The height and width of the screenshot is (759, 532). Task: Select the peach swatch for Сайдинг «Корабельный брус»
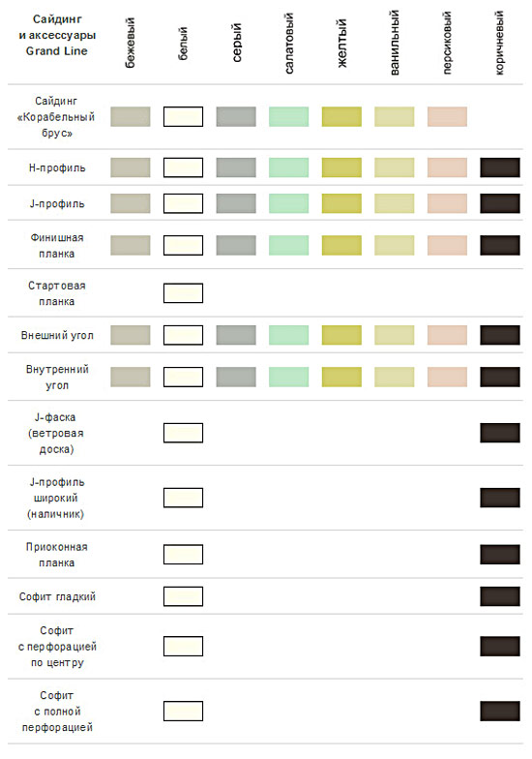click(x=447, y=116)
